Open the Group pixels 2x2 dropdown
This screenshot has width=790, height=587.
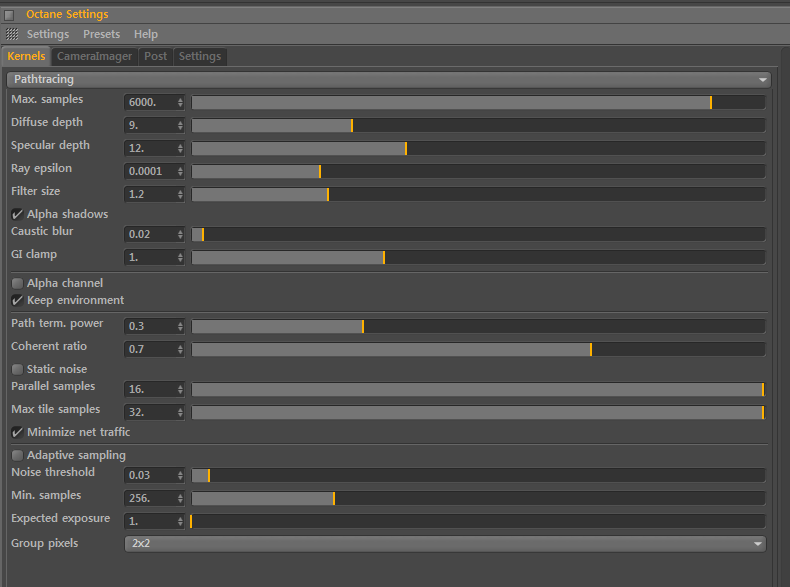[445, 544]
